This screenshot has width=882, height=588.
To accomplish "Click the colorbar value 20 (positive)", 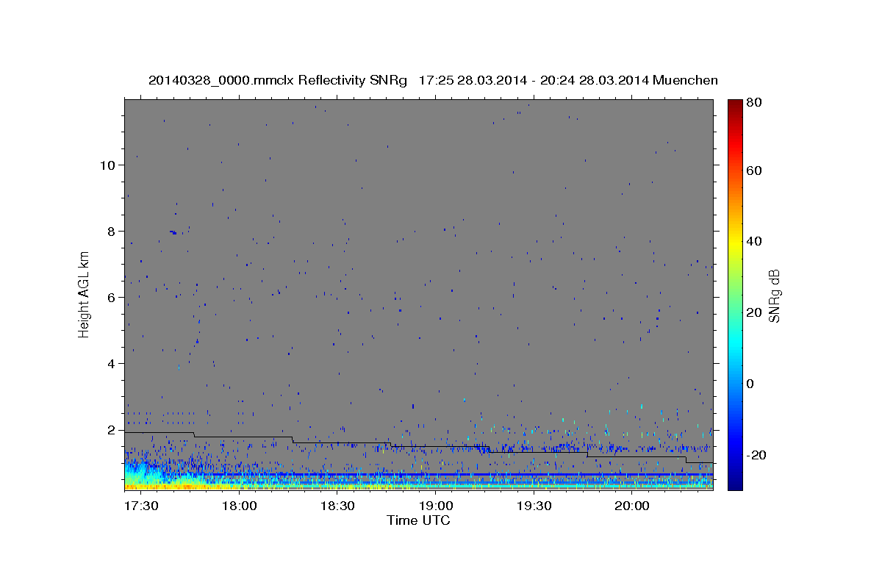I will tap(754, 312).
